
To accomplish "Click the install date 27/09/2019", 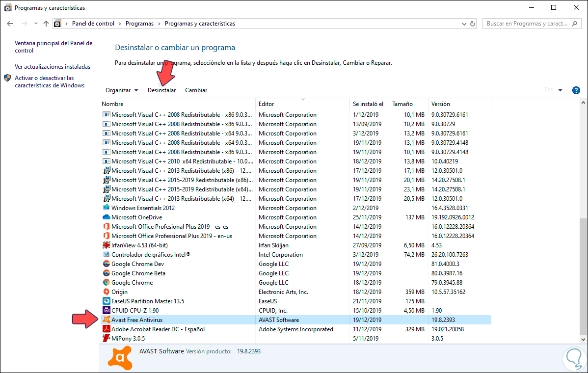I will 367,245.
